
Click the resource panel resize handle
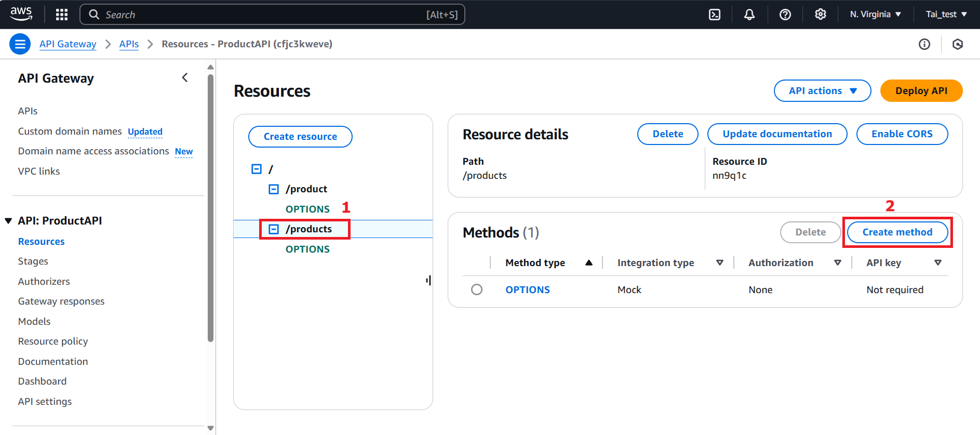[x=428, y=281]
